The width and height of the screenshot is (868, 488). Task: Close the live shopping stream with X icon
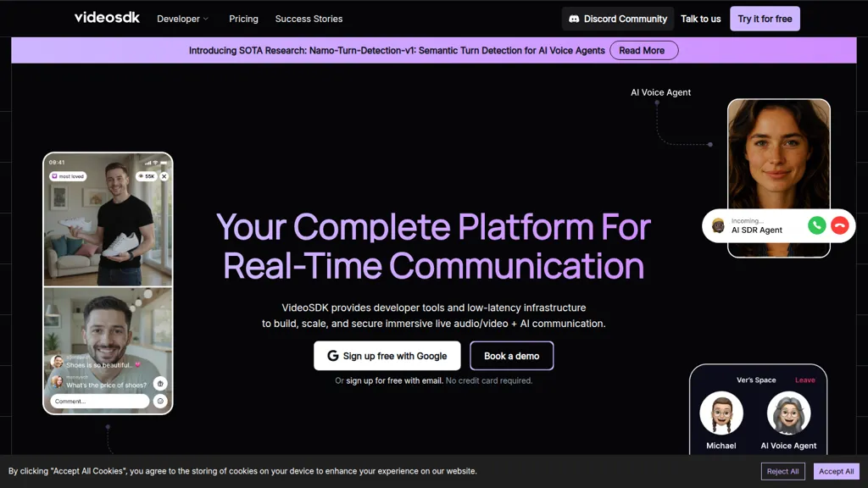164,176
